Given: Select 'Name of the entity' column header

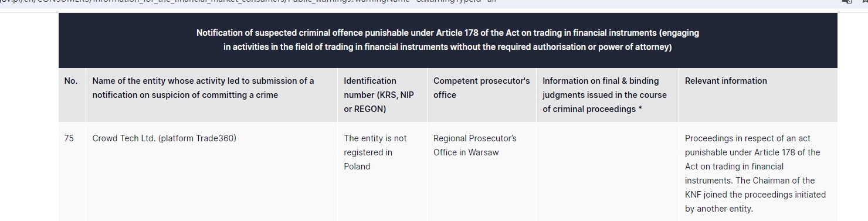Looking at the screenshot, I should click(x=203, y=88).
